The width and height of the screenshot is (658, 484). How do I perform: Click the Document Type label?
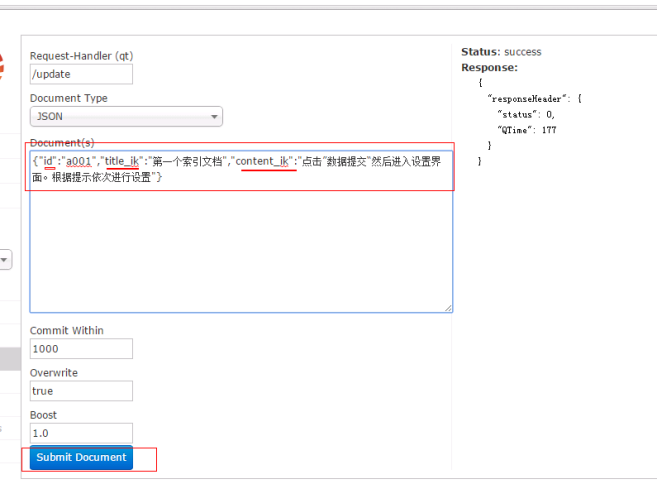coord(69,98)
